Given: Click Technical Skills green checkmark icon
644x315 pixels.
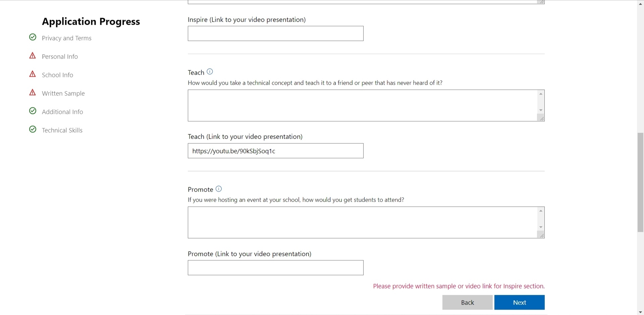Looking at the screenshot, I should (x=33, y=129).
